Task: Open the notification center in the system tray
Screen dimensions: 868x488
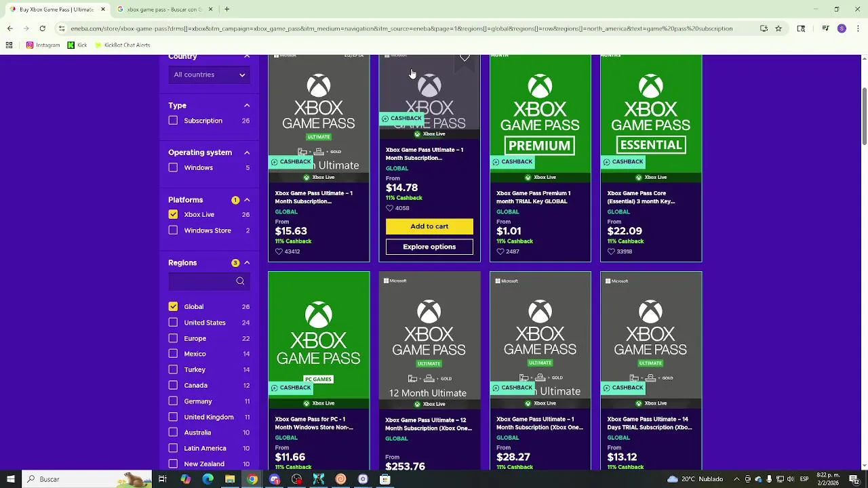Action: click(x=854, y=479)
